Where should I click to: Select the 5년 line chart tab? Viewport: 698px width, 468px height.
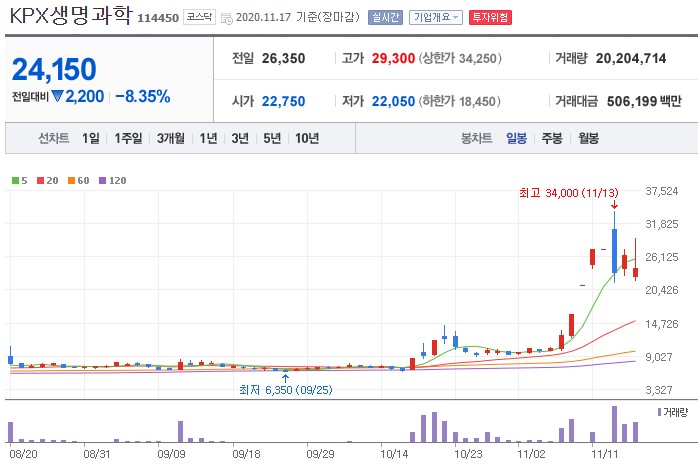click(x=272, y=138)
